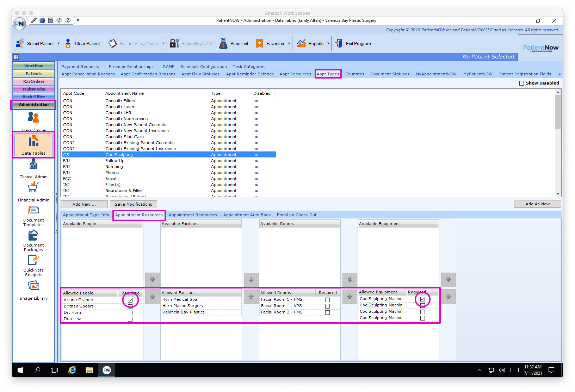This screenshot has height=392, width=575.
Task: Enable Show Disabled checkbox
Action: 521,83
